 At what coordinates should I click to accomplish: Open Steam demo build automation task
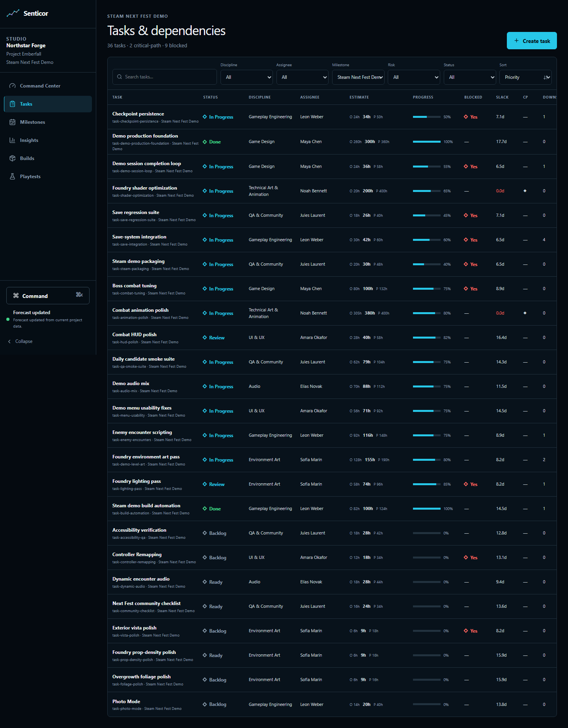coord(146,506)
